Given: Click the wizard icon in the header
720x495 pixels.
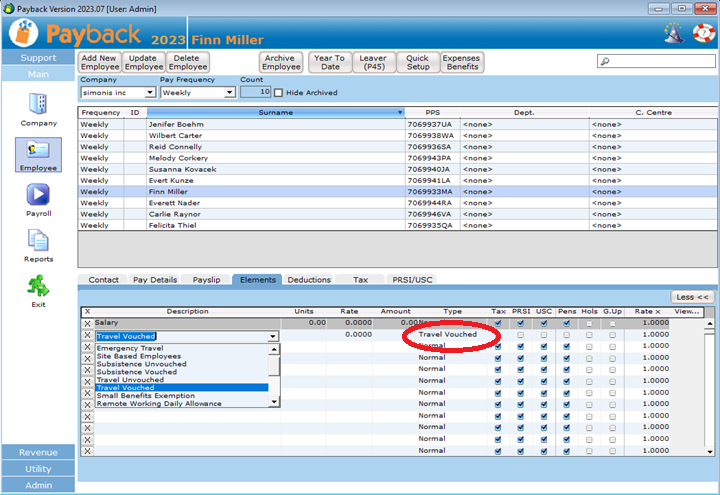Looking at the screenshot, I should click(x=675, y=33).
